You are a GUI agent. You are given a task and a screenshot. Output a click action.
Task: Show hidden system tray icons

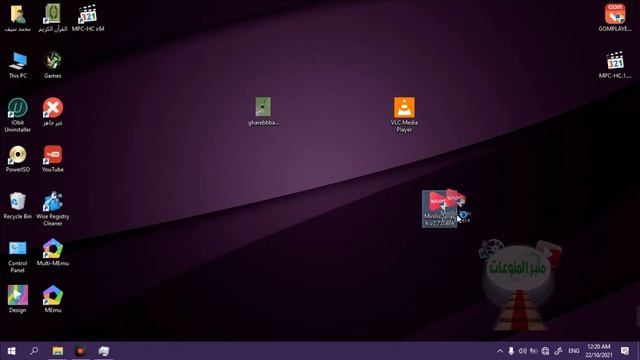point(500,351)
